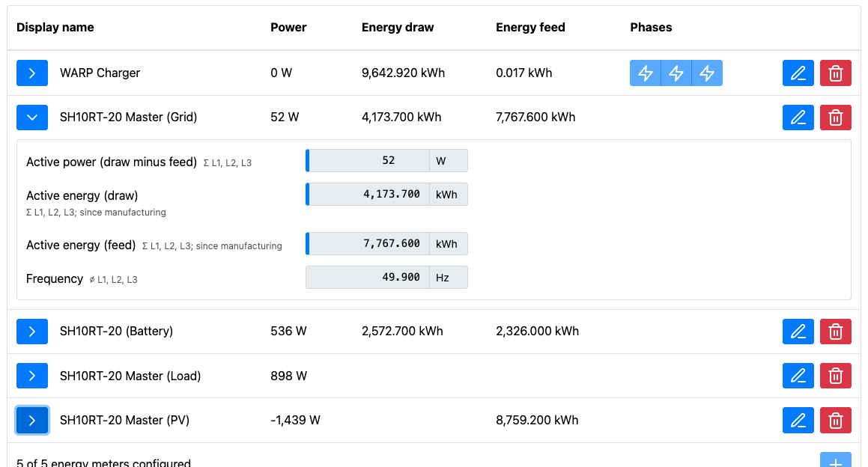Delete the WARP Charger meter
This screenshot has height=467, width=868.
click(x=836, y=73)
